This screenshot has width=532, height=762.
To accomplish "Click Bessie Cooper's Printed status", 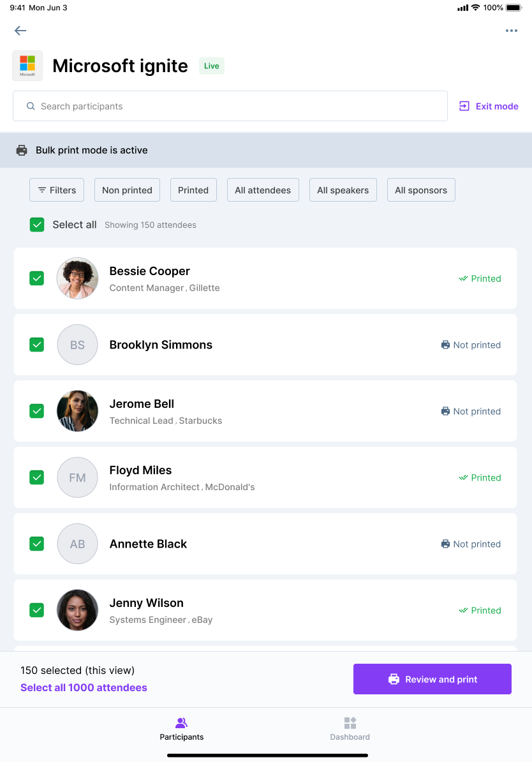I will click(480, 278).
